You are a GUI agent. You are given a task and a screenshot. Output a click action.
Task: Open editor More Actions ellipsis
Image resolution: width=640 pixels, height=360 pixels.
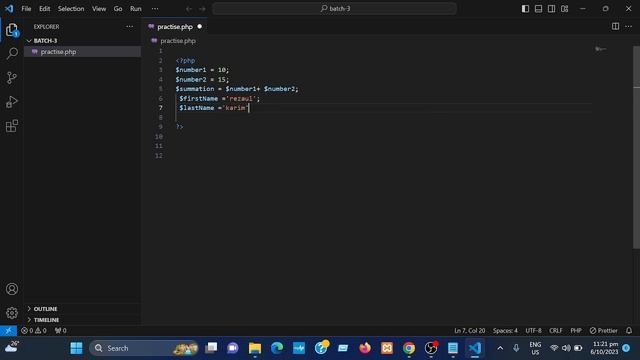point(628,27)
